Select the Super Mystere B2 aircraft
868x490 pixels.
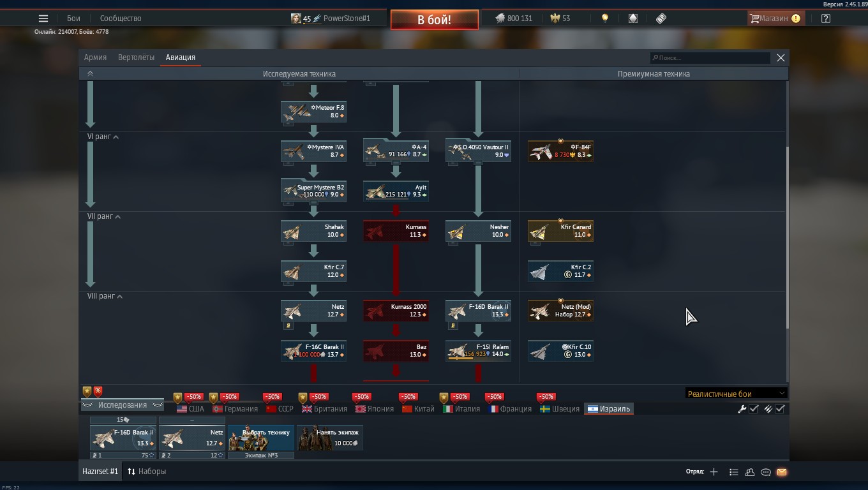[x=313, y=191]
